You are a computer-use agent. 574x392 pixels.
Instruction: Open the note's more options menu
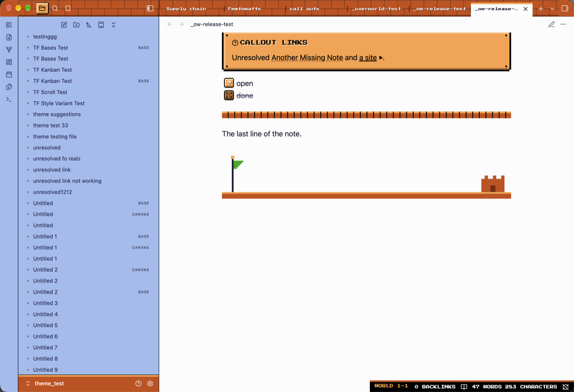click(x=563, y=24)
